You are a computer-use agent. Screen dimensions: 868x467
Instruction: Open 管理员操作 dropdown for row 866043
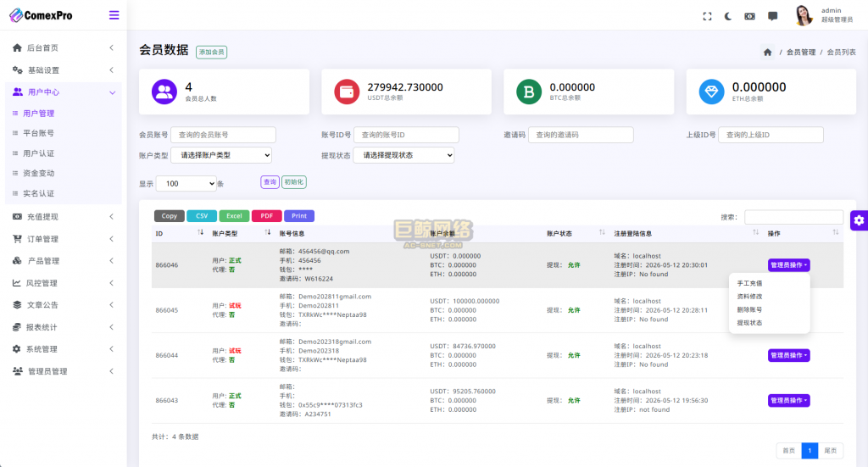[789, 401]
